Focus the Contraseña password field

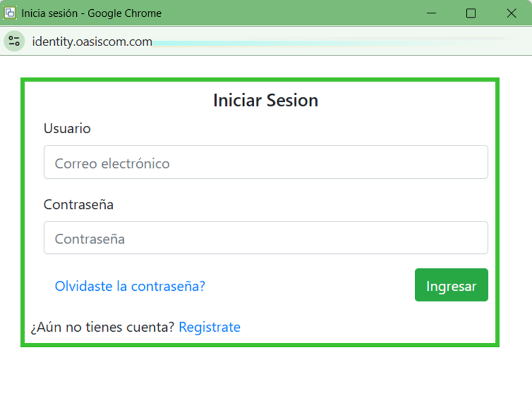tap(266, 238)
